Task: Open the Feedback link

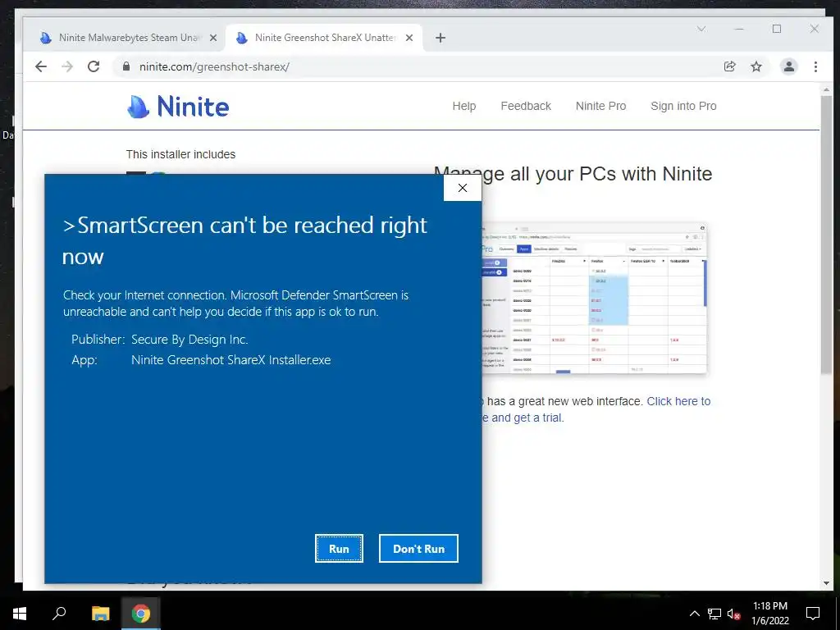Action: pos(526,106)
